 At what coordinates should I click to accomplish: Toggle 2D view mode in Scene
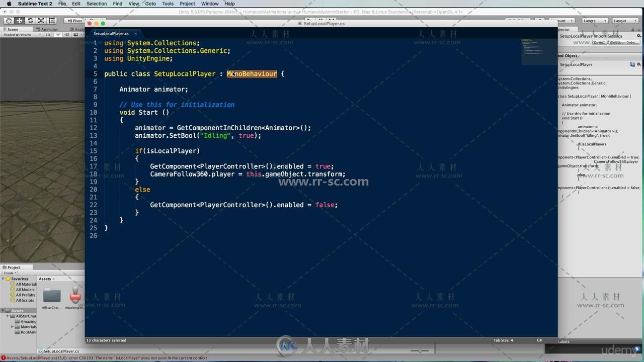[x=48, y=35]
